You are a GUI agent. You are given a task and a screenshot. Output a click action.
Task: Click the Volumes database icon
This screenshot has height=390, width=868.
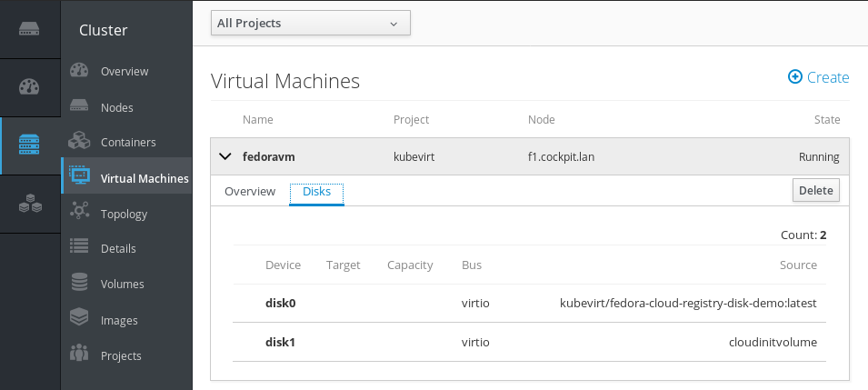[x=79, y=284]
